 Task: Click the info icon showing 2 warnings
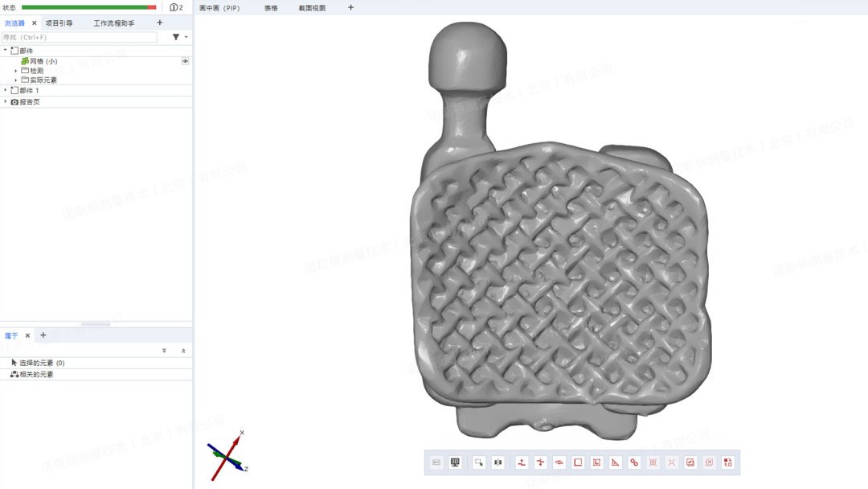click(x=176, y=7)
